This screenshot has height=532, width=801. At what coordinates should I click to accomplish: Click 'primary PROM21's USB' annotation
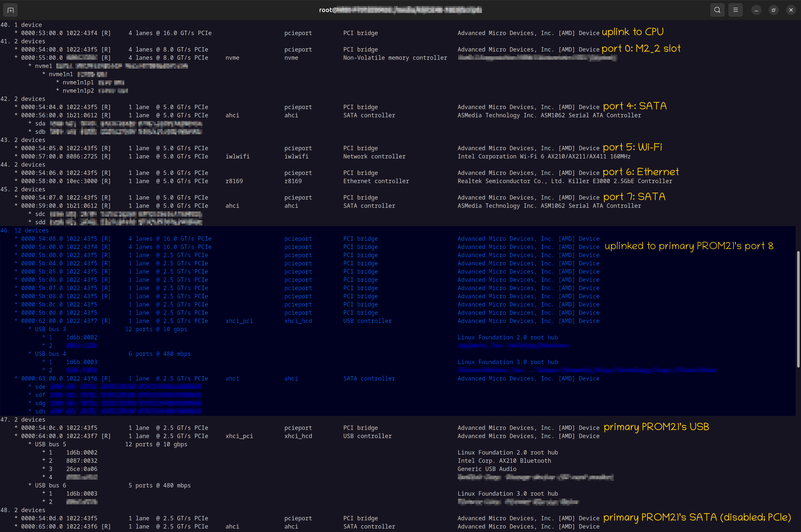(656, 427)
